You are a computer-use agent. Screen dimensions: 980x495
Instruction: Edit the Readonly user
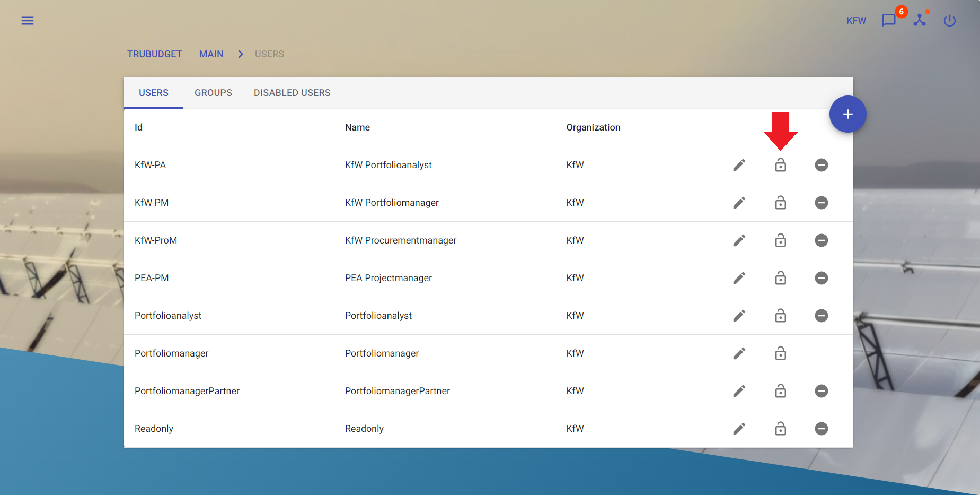coord(739,429)
